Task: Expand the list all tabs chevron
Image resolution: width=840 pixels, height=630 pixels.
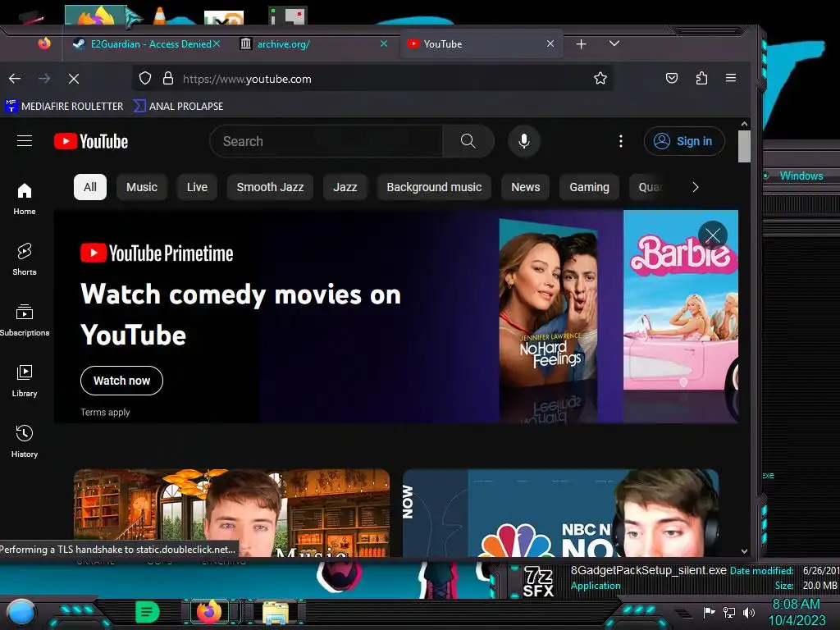Action: click(x=614, y=43)
